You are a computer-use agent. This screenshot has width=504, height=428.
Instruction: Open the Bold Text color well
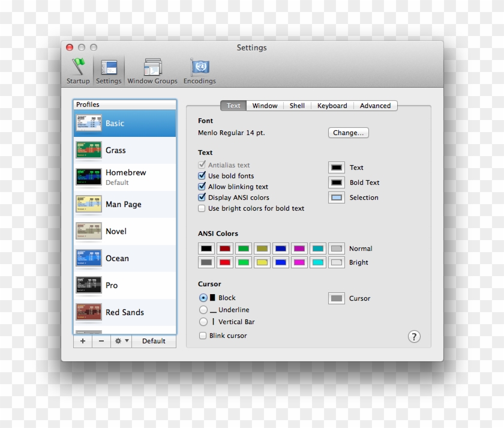pos(336,182)
